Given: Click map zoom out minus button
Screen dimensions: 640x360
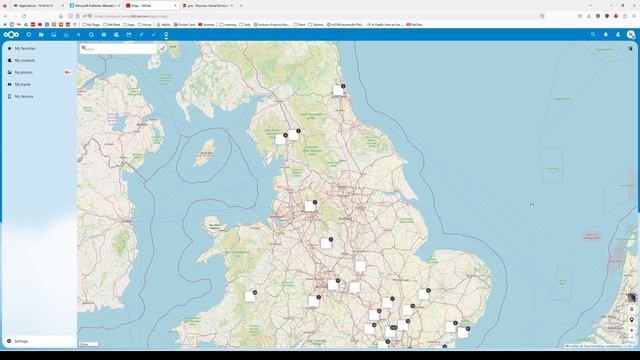Looking at the screenshot, I should tap(631, 338).
